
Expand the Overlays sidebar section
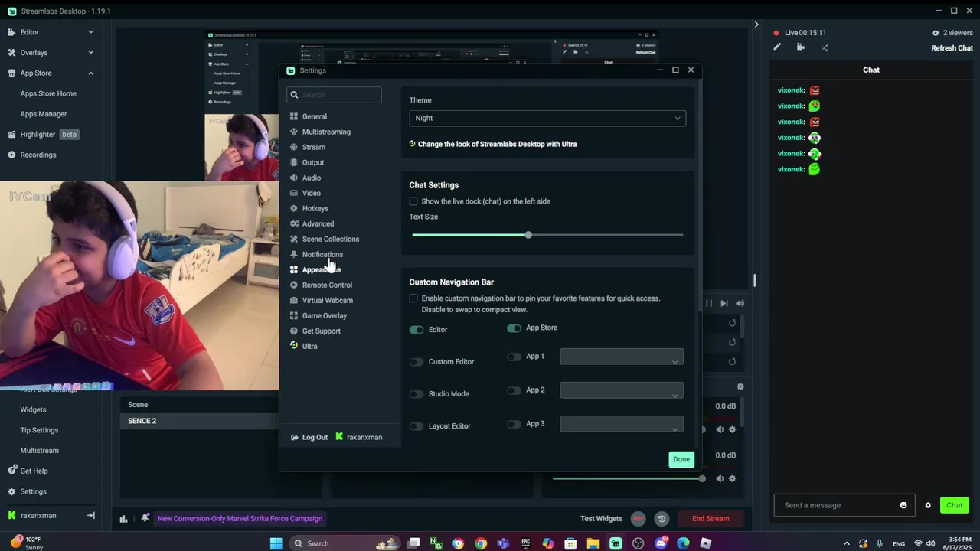tap(90, 53)
